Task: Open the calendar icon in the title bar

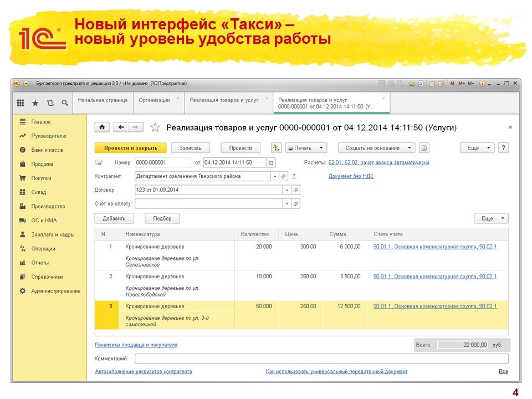Action: [x=441, y=83]
